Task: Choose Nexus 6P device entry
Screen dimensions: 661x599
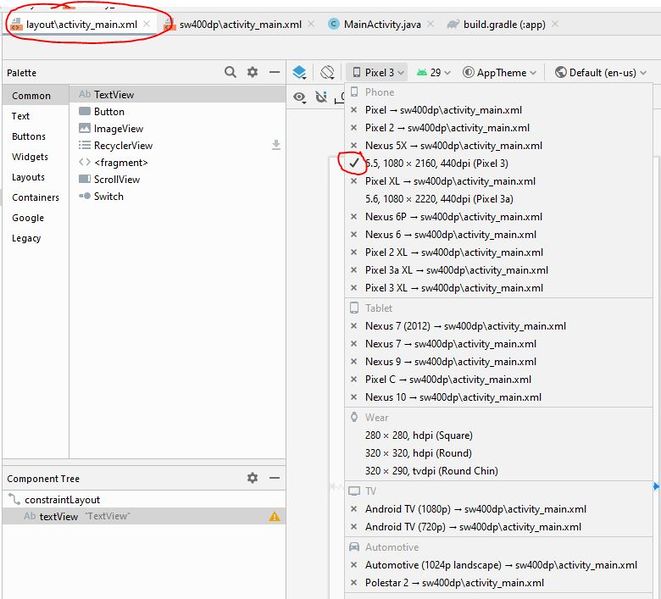Action: point(499,217)
